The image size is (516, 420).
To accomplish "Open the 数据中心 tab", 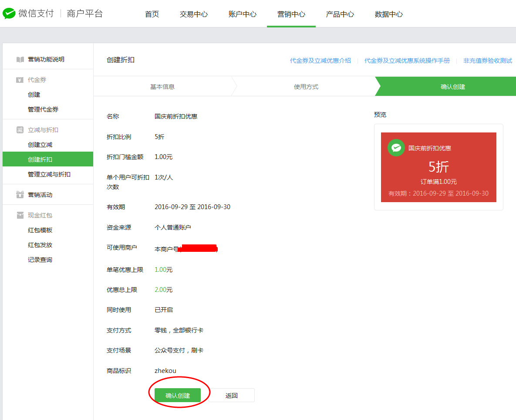I will coord(389,14).
